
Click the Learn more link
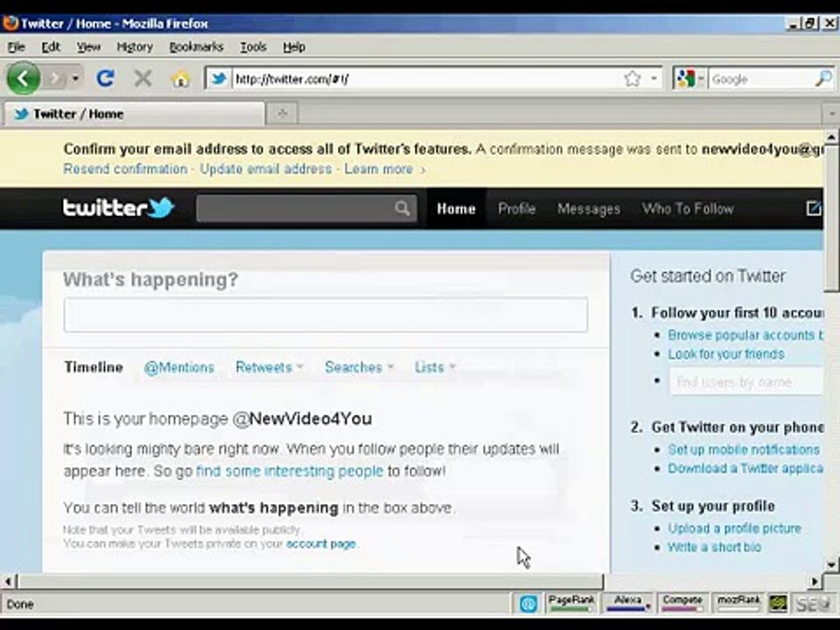point(378,169)
